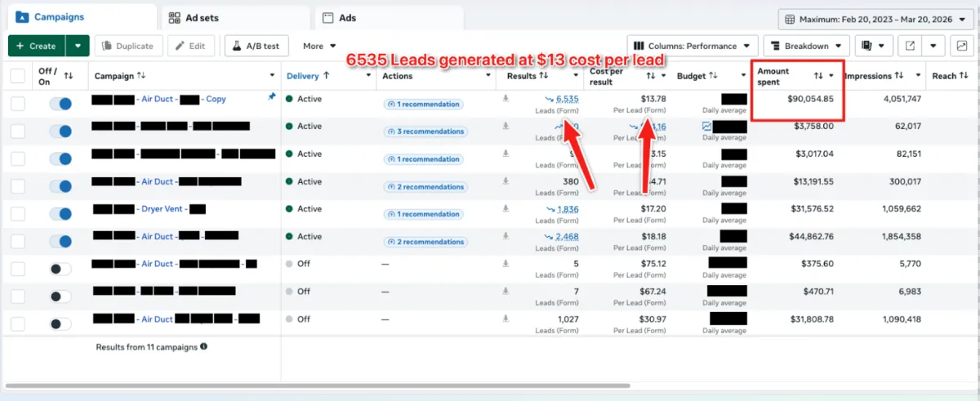Sort by Budget column arrows
980x401 pixels.
[x=712, y=76]
